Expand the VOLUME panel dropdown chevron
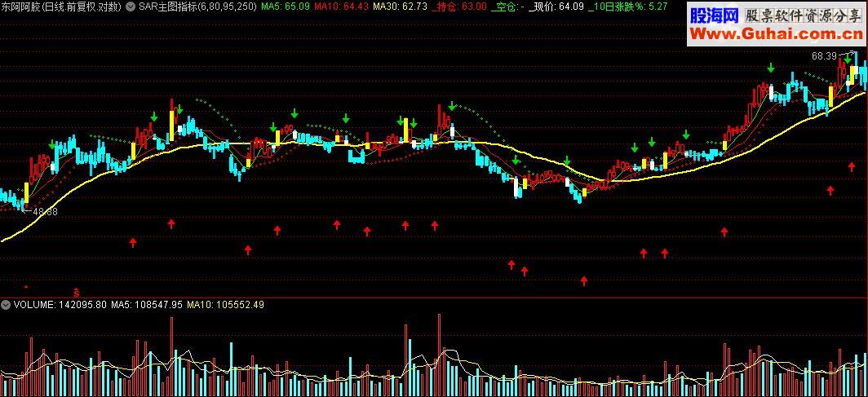Viewport: 868px width, 397px height. click(6, 305)
